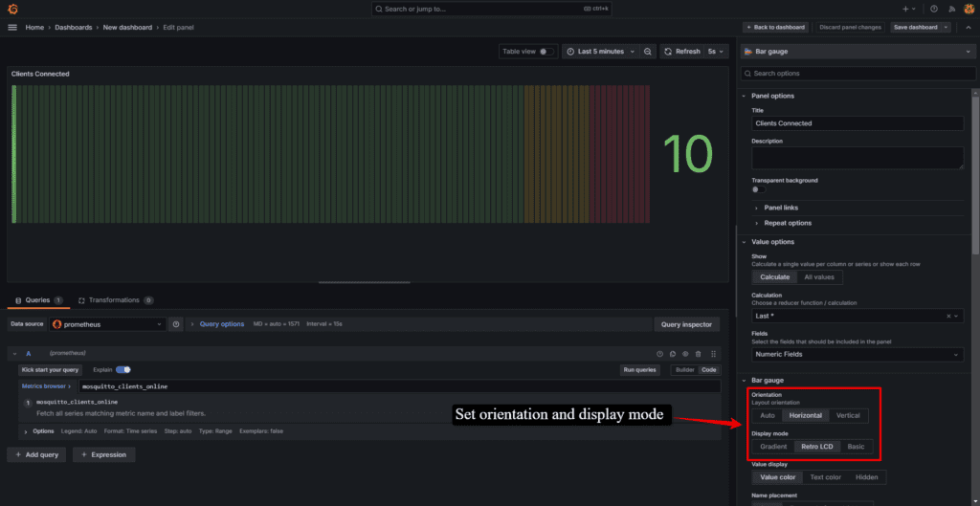Switch to the Queries tab

point(38,300)
